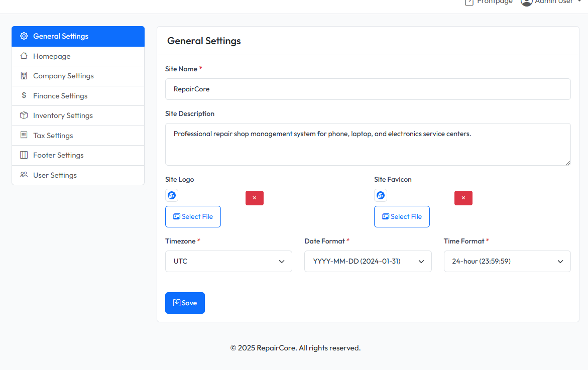Click the Save button
This screenshot has width=588, height=370.
pyautogui.click(x=185, y=303)
